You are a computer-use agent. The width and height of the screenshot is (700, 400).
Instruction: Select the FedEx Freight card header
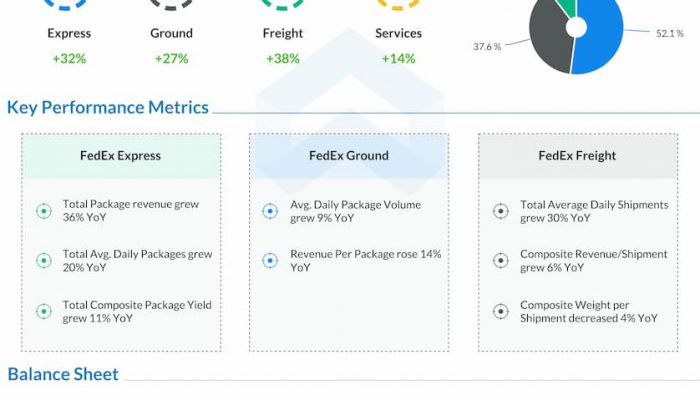tap(577, 156)
